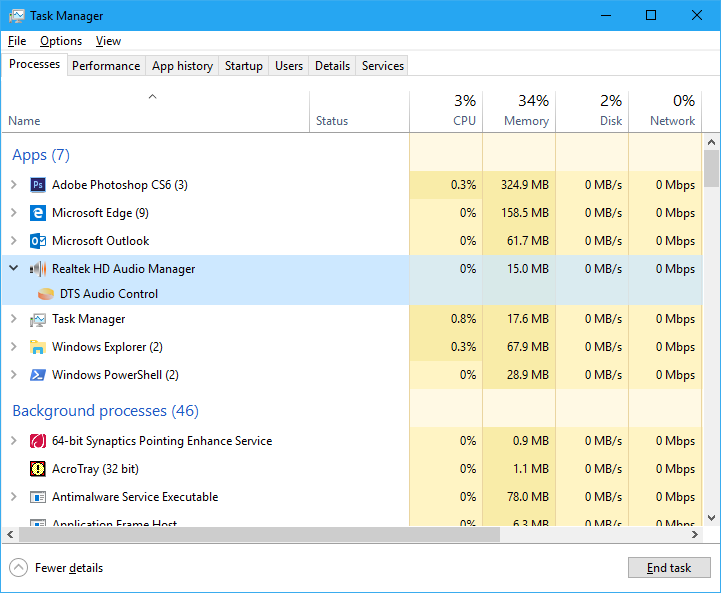Screen dimensions: 721x593
Task: Click the vertical scrollbar thumb
Action: [x=711, y=169]
